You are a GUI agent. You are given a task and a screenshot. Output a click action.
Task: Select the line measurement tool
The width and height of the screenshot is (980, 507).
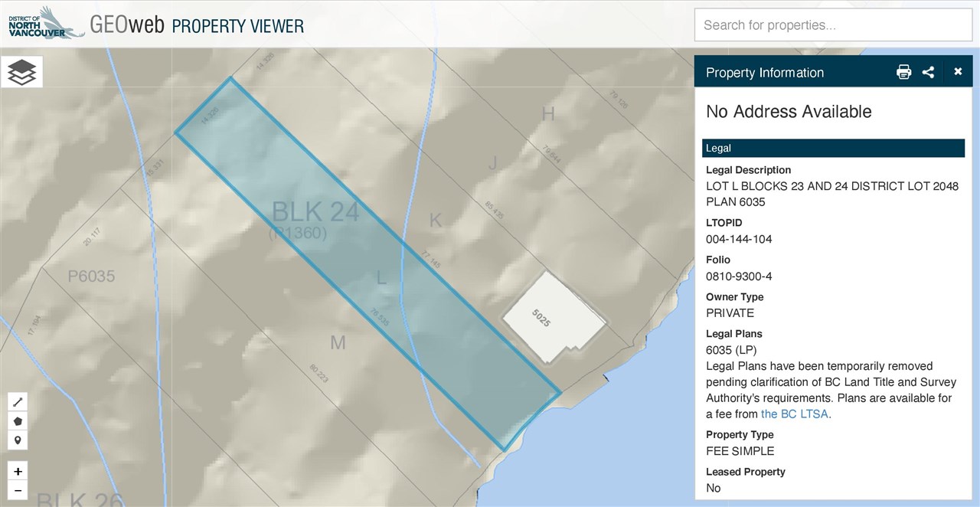(x=18, y=401)
